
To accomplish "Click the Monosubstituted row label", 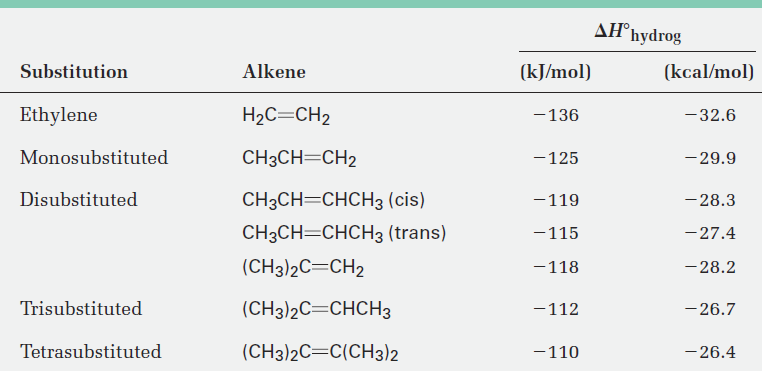I will pos(94,158).
